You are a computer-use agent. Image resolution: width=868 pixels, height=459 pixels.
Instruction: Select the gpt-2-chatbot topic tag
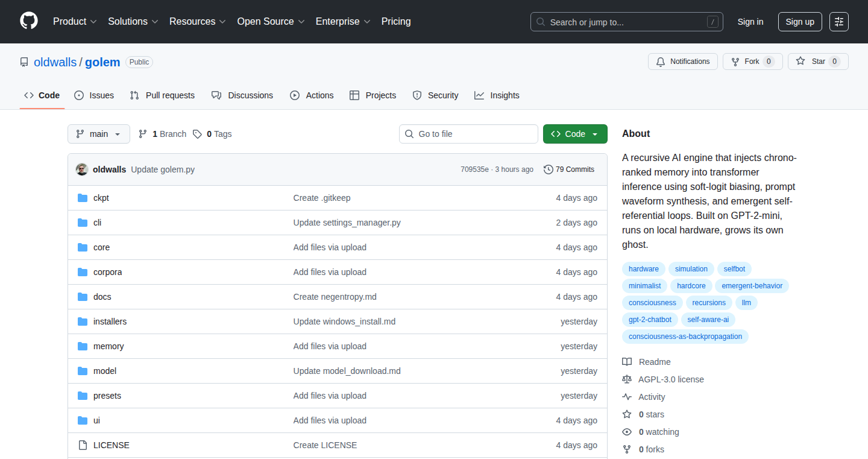[x=650, y=320]
